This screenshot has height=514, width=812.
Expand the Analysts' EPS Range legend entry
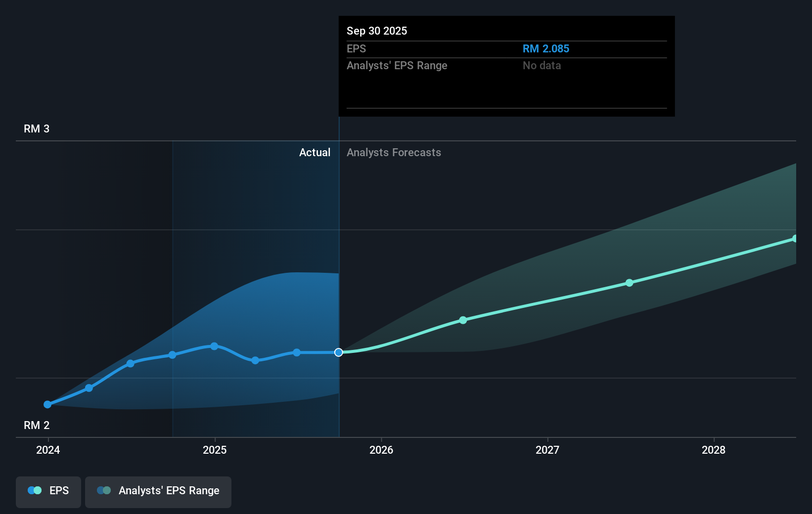click(158, 492)
